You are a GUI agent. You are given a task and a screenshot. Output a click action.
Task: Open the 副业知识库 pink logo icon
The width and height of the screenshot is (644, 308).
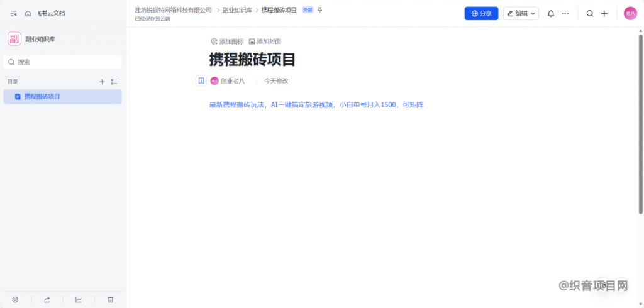[14, 39]
